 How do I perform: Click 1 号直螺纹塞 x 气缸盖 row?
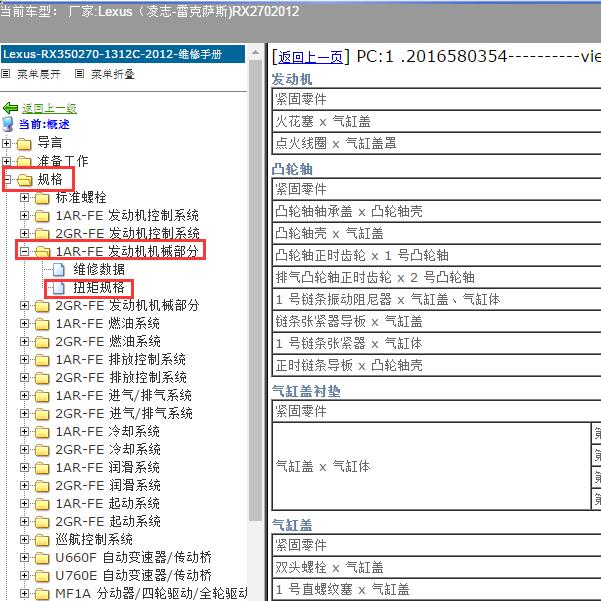click(437, 589)
